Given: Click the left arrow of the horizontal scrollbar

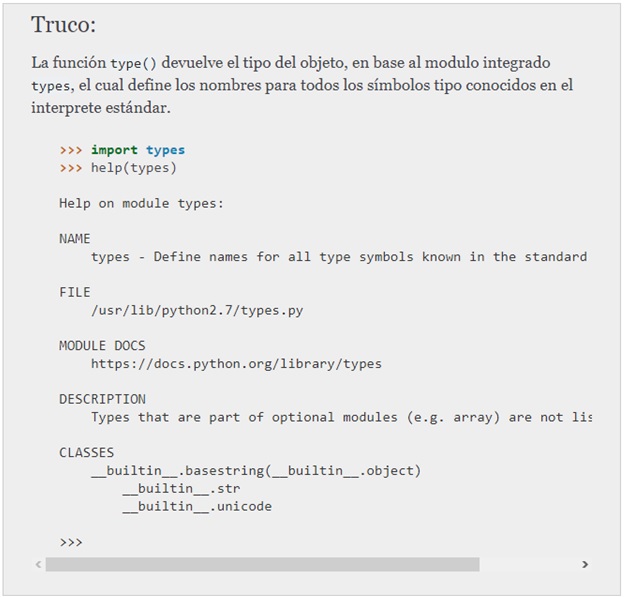Looking at the screenshot, I should pos(38,565).
